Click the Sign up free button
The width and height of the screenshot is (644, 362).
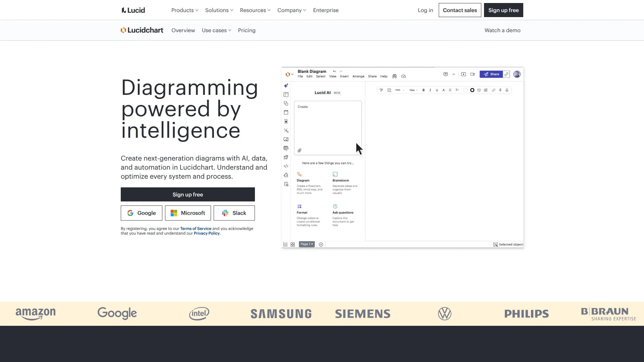[x=187, y=194]
